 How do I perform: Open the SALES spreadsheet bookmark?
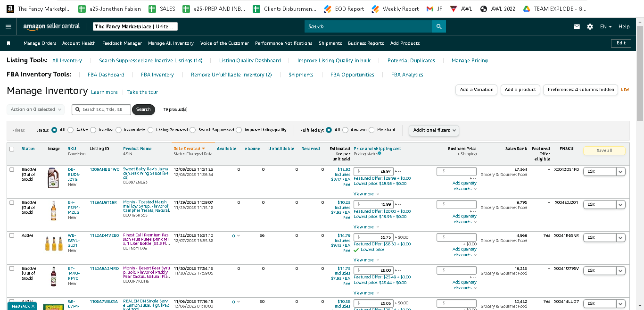click(162, 8)
